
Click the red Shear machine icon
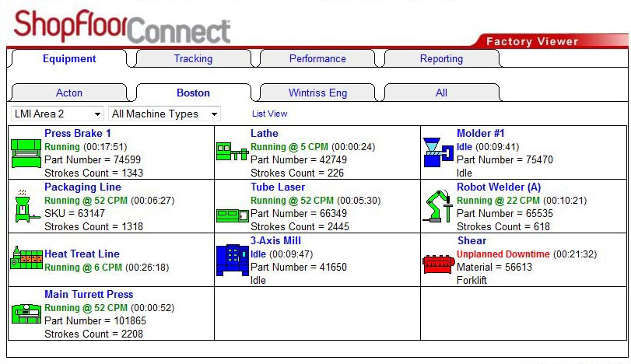pyautogui.click(x=439, y=264)
